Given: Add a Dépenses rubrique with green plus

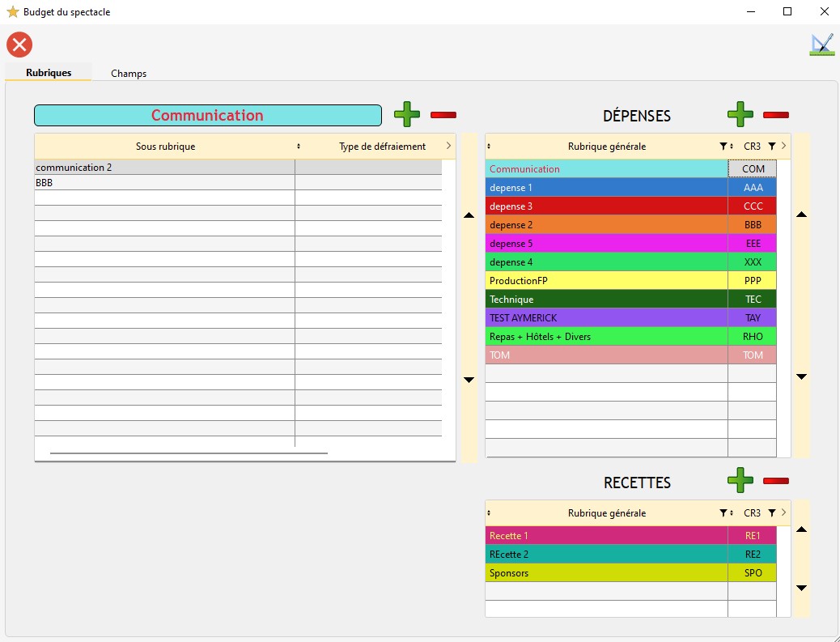Looking at the screenshot, I should [x=740, y=115].
